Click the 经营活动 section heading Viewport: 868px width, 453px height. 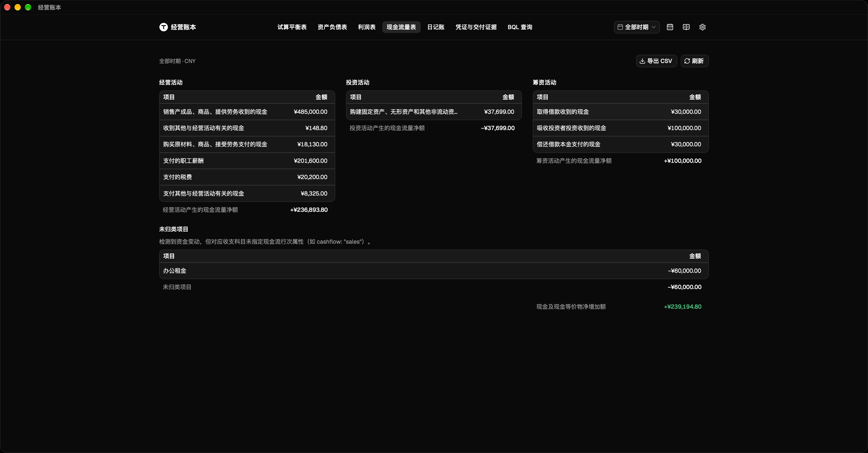pyautogui.click(x=171, y=82)
